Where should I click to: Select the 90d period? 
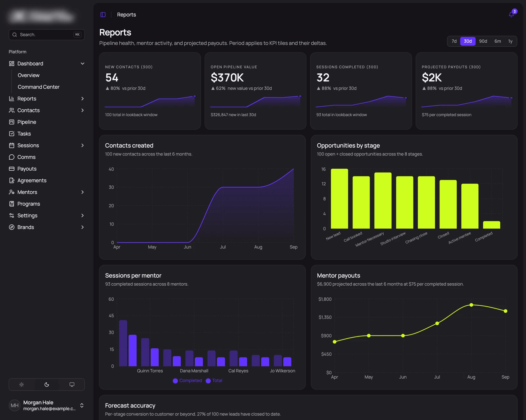click(x=483, y=41)
